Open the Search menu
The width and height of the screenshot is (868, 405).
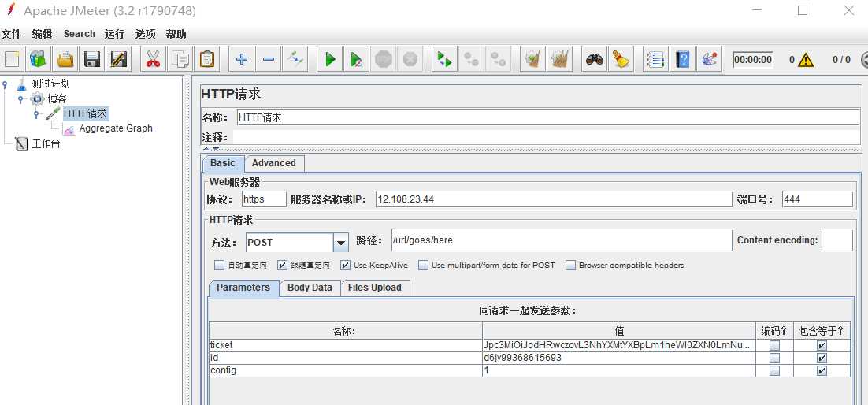coord(80,34)
